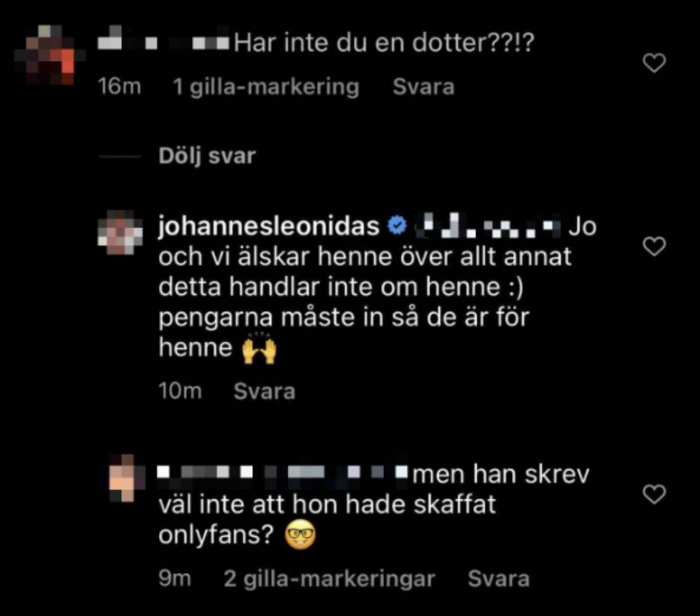This screenshot has height=616, width=700.
Task: Open the johannesleonidas username link
Action: point(269,226)
